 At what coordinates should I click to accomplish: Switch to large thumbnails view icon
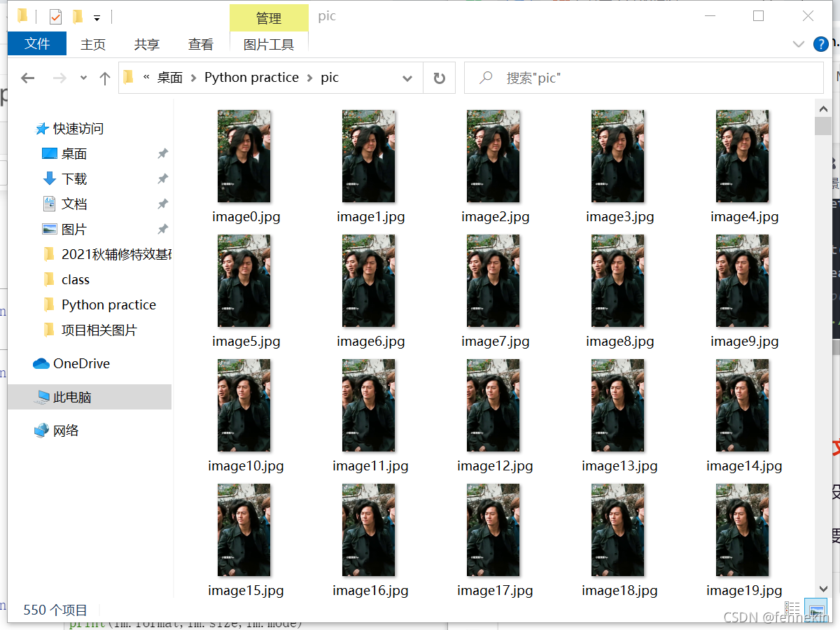(x=815, y=610)
